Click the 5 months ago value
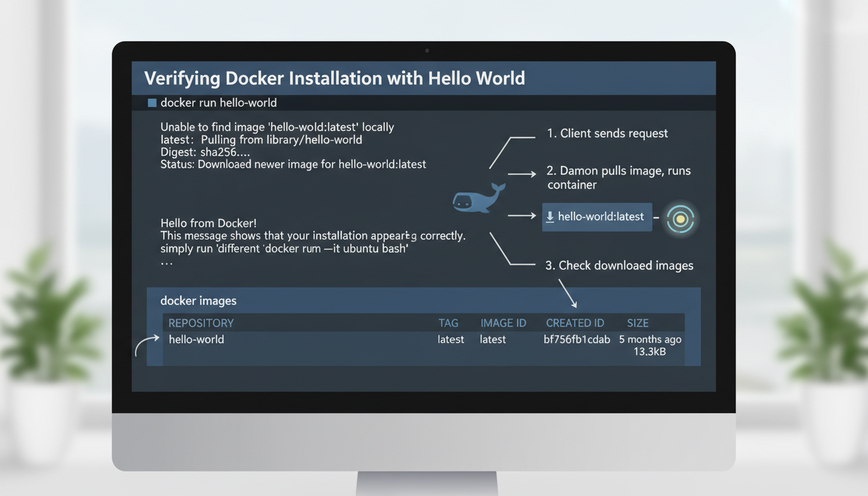 click(650, 340)
